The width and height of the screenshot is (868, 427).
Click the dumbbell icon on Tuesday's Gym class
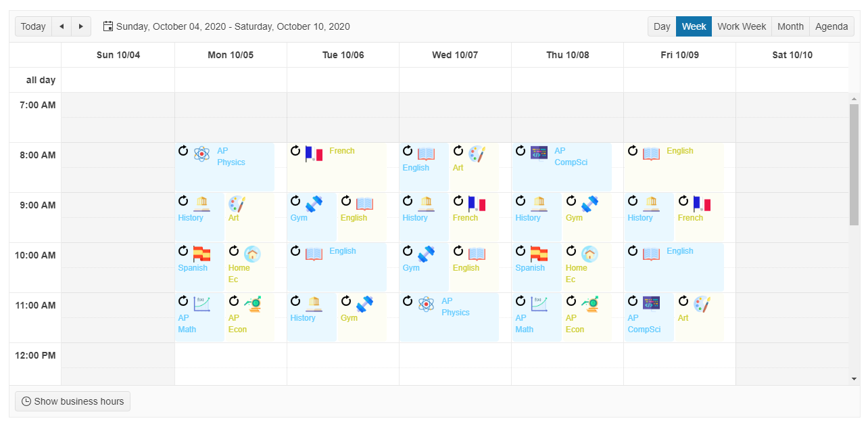(x=313, y=203)
